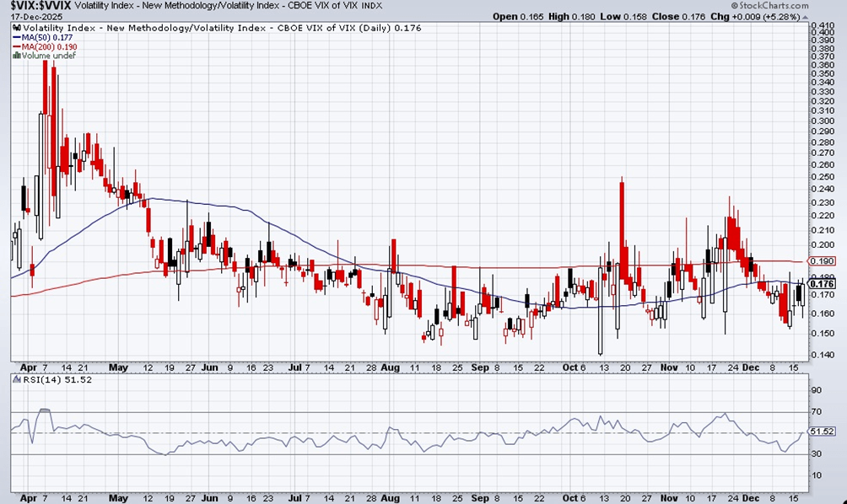Click the volume bars icon beside Volume undef
This screenshot has width=847, height=504.
[17, 56]
